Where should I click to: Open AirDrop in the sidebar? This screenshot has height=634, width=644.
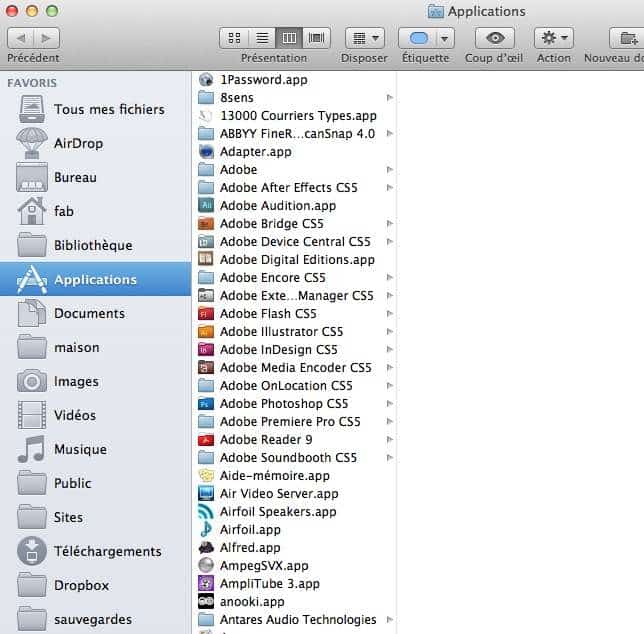coord(96,143)
